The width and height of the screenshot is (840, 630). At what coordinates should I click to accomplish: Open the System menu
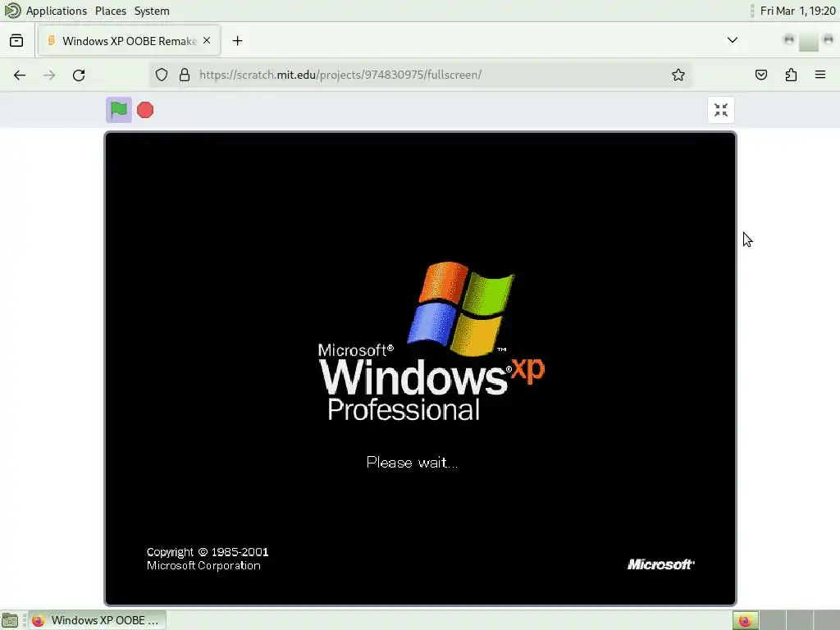tap(152, 11)
